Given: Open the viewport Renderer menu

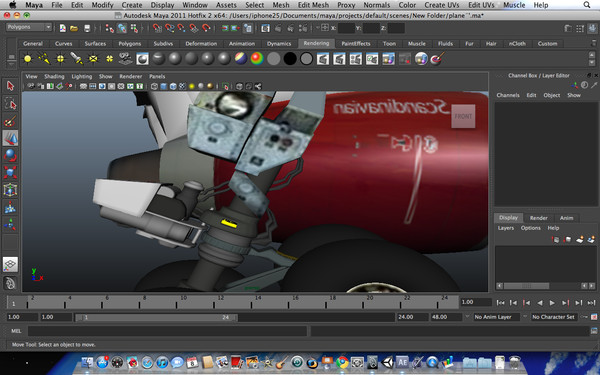Looking at the screenshot, I should pos(130,77).
